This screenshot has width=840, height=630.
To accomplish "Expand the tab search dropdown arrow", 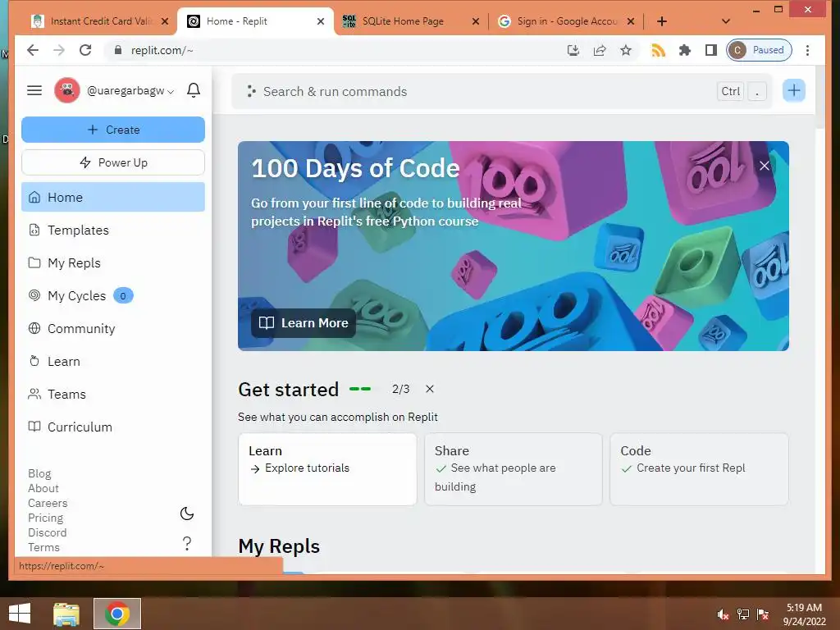I will coord(726,21).
